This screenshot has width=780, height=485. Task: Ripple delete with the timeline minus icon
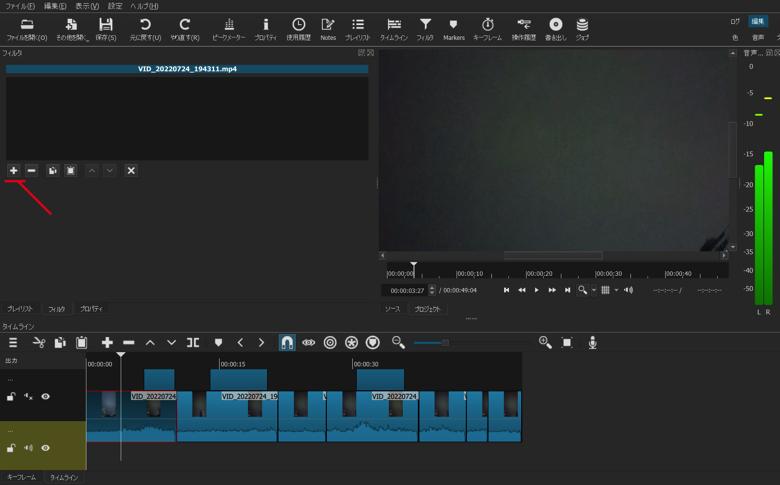coord(129,343)
